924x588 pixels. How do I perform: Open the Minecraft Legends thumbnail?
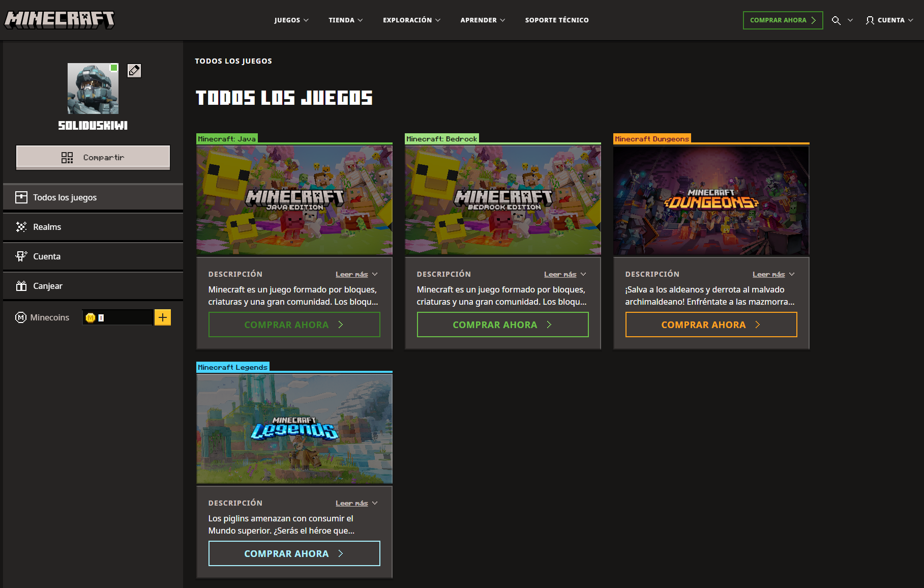pos(294,429)
